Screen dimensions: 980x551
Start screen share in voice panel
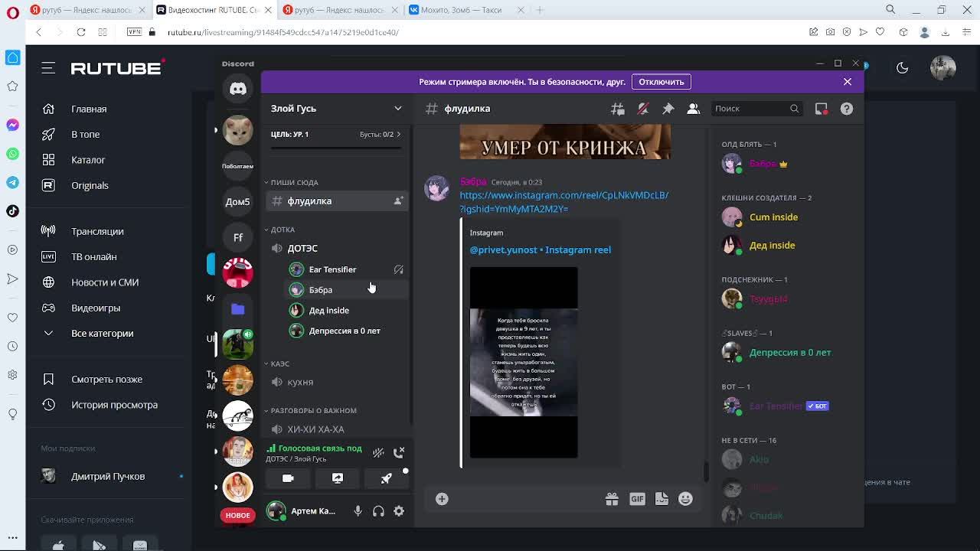tap(337, 478)
